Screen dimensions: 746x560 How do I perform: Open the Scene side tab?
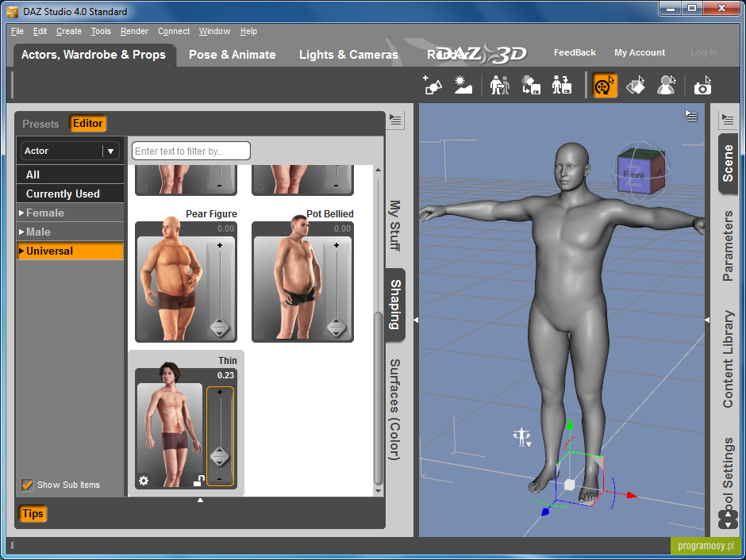pyautogui.click(x=728, y=163)
